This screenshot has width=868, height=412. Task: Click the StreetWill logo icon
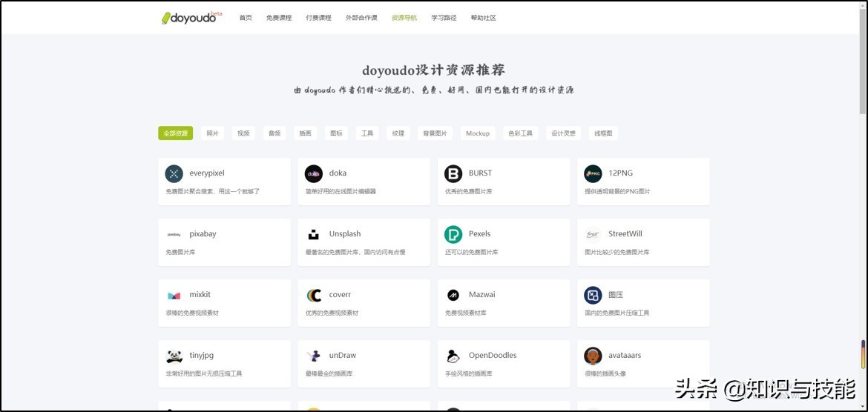[x=593, y=234]
